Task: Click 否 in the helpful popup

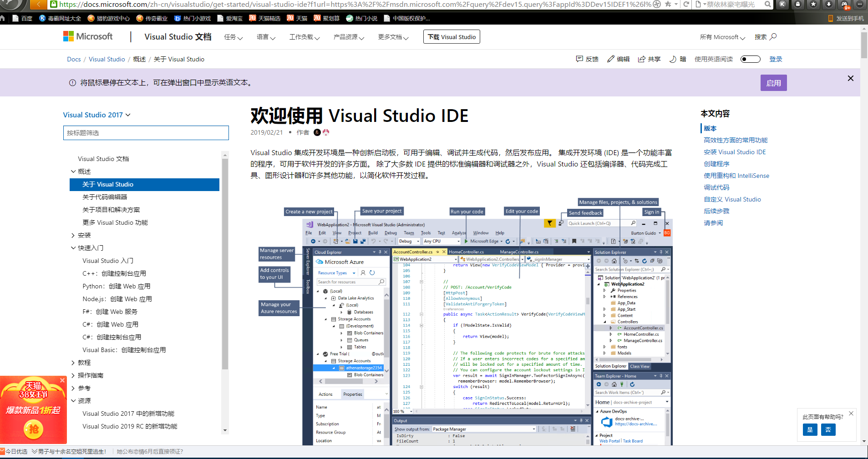Action: click(828, 429)
